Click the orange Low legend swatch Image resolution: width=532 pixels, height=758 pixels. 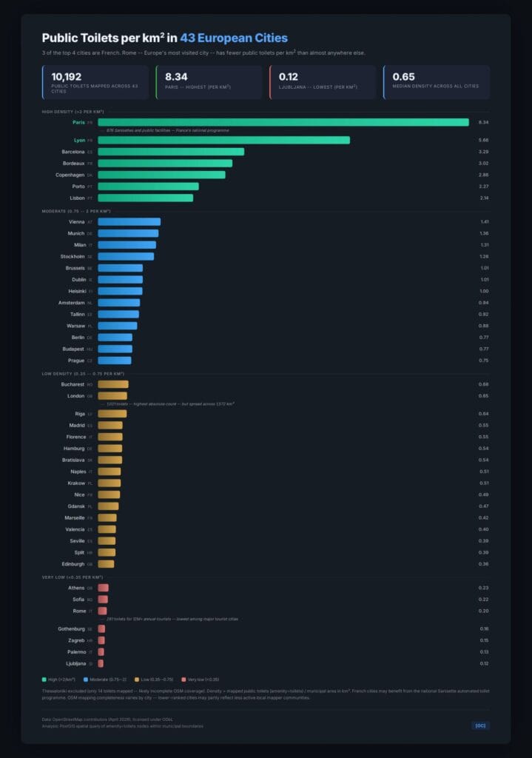tap(135, 679)
